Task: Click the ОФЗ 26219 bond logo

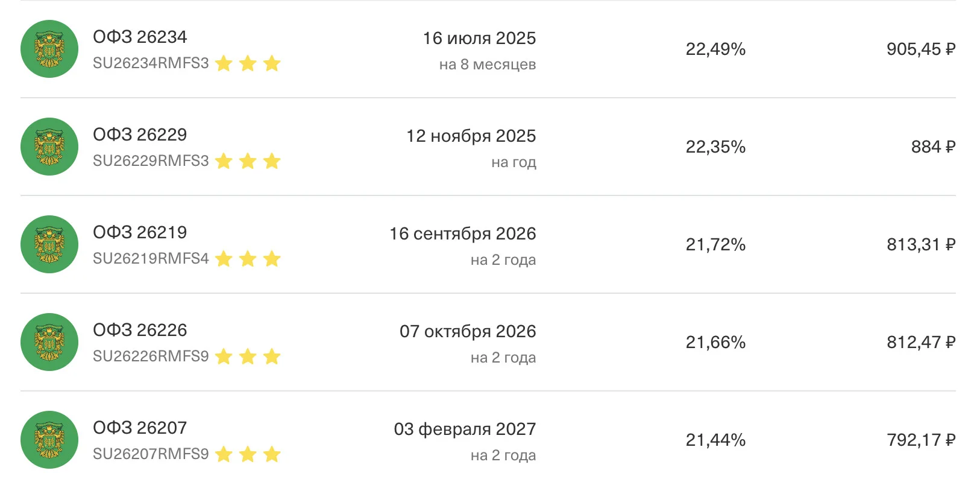Action: (x=49, y=244)
